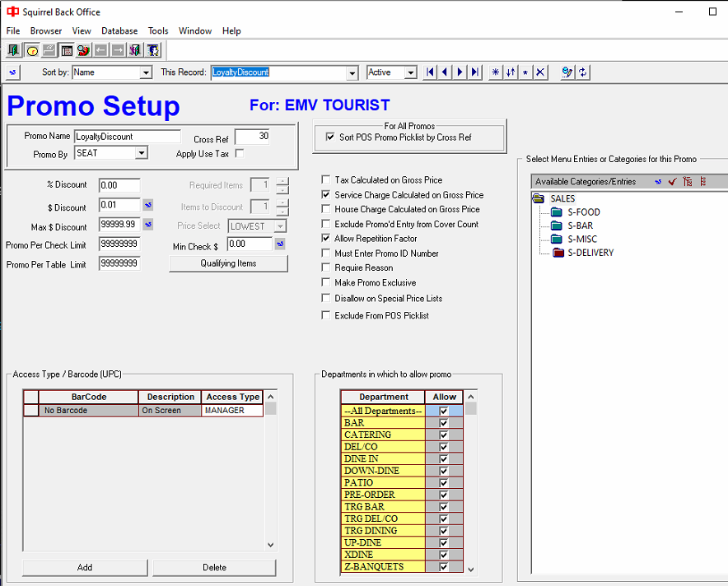The image size is (728, 586).
Task: Check House Charge Calculated on Gross Price
Action: (326, 209)
